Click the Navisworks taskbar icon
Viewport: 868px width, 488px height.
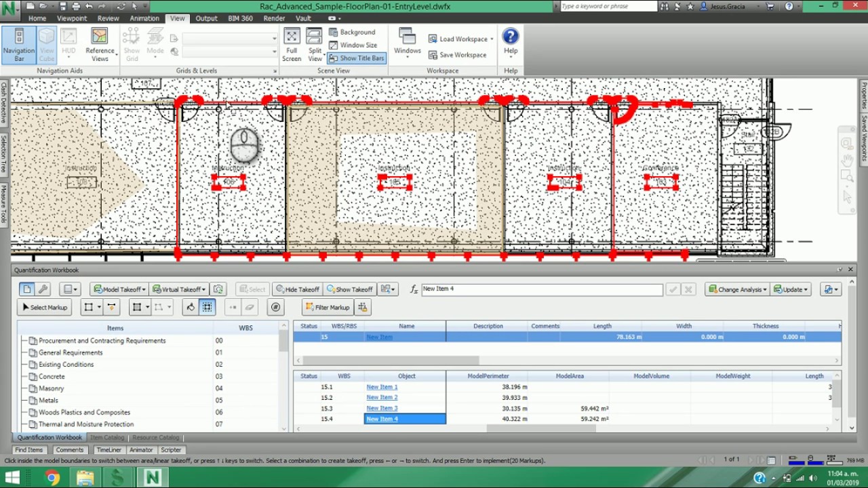coord(152,478)
